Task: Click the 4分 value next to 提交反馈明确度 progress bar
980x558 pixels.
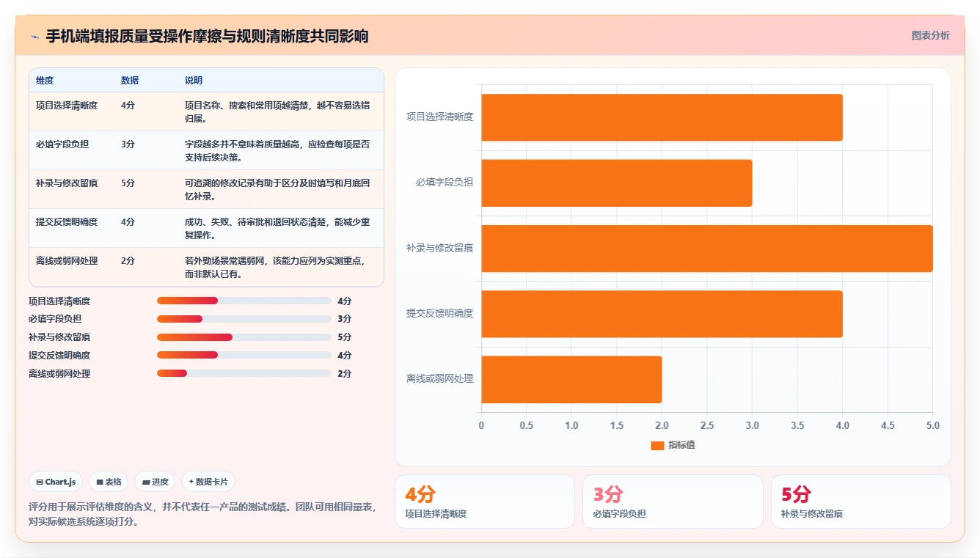Action: 344,356
